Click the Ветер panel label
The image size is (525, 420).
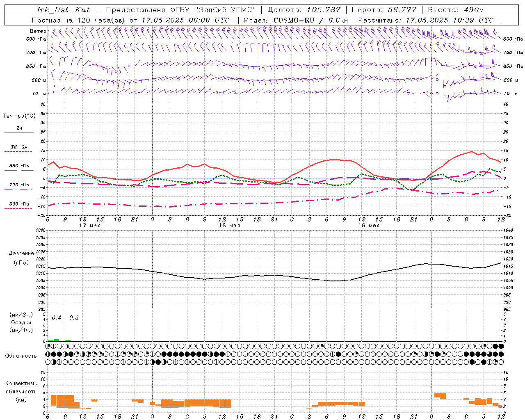[x=38, y=31]
